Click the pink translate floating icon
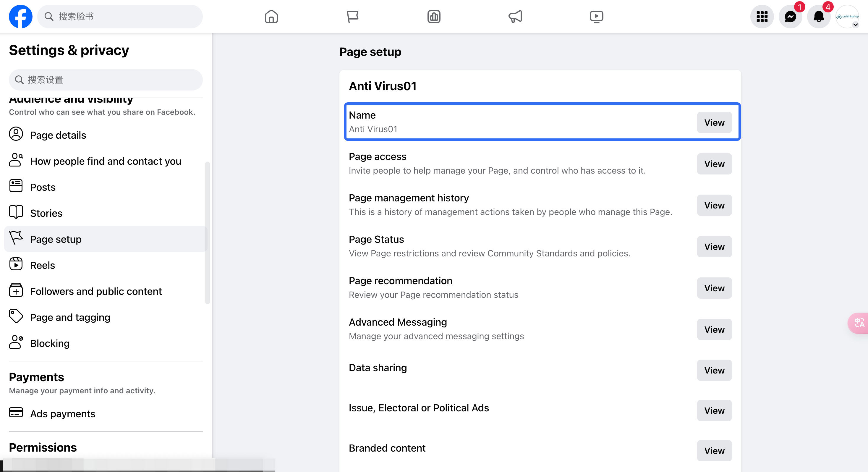Screen dimensions: 868x472 coord(859,323)
